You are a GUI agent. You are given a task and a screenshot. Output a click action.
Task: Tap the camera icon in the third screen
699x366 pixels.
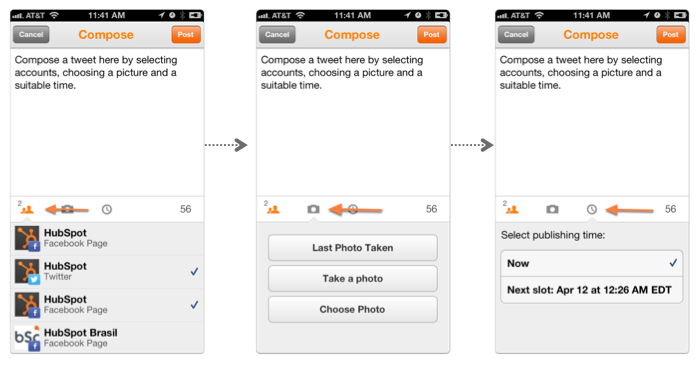pyautogui.click(x=552, y=209)
